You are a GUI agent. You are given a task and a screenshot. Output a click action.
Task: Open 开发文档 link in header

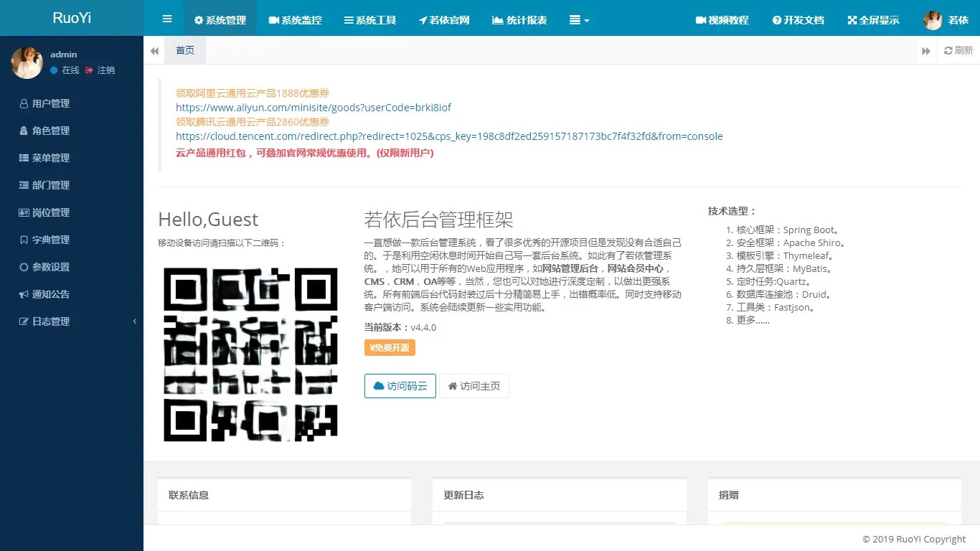798,20
